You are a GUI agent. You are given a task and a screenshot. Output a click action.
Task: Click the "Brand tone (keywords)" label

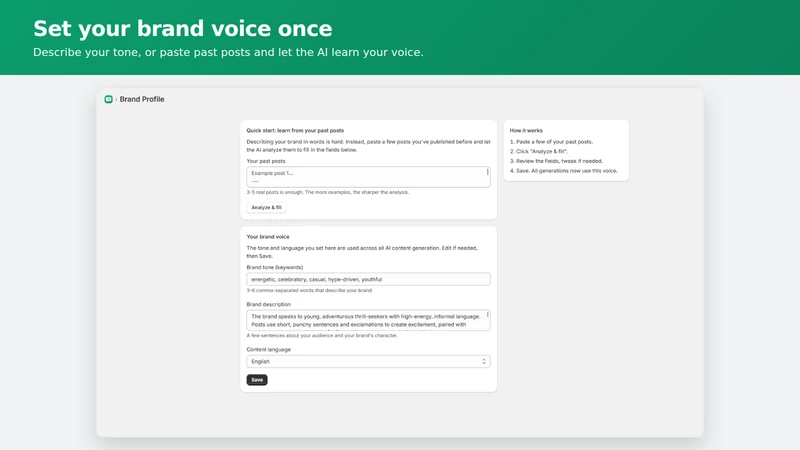tap(274, 267)
